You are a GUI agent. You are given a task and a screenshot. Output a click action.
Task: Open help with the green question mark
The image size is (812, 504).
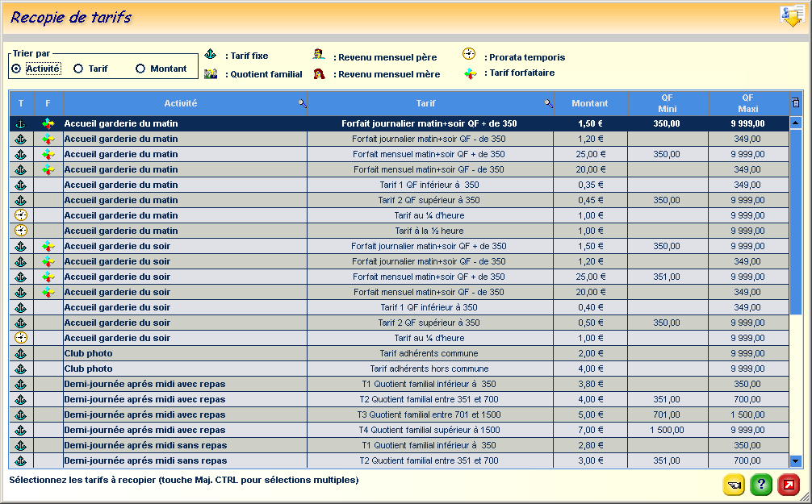[x=761, y=485]
